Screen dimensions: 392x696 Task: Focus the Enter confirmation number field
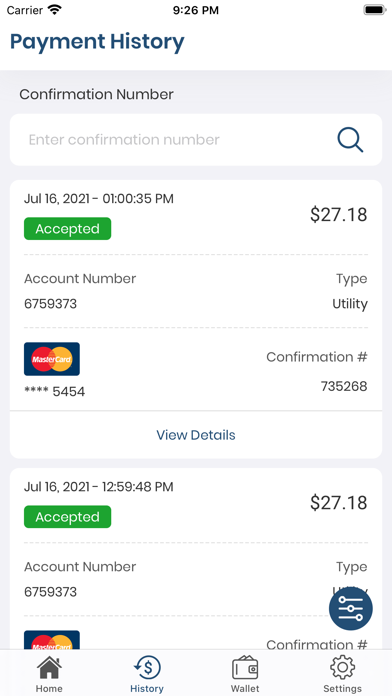(x=196, y=140)
